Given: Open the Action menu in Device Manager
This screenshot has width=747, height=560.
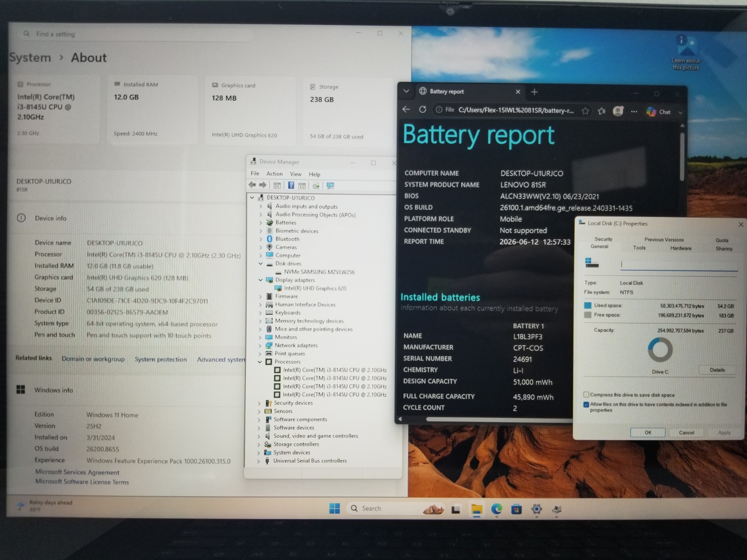Looking at the screenshot, I should pyautogui.click(x=275, y=174).
